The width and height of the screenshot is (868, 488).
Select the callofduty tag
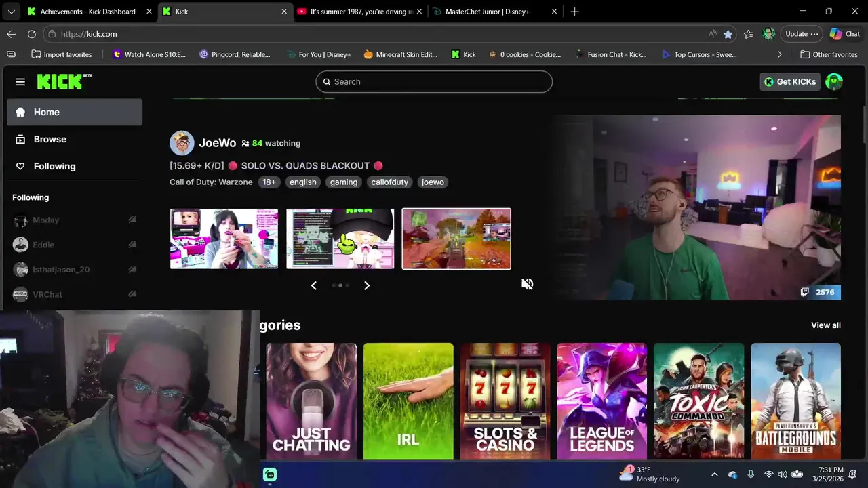pos(390,182)
